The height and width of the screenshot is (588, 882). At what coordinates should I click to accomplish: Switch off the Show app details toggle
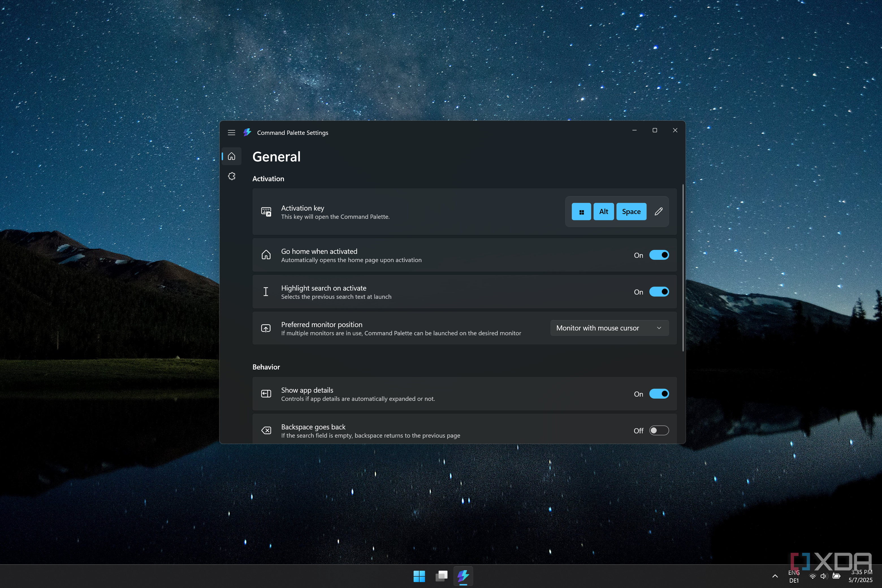659,394
